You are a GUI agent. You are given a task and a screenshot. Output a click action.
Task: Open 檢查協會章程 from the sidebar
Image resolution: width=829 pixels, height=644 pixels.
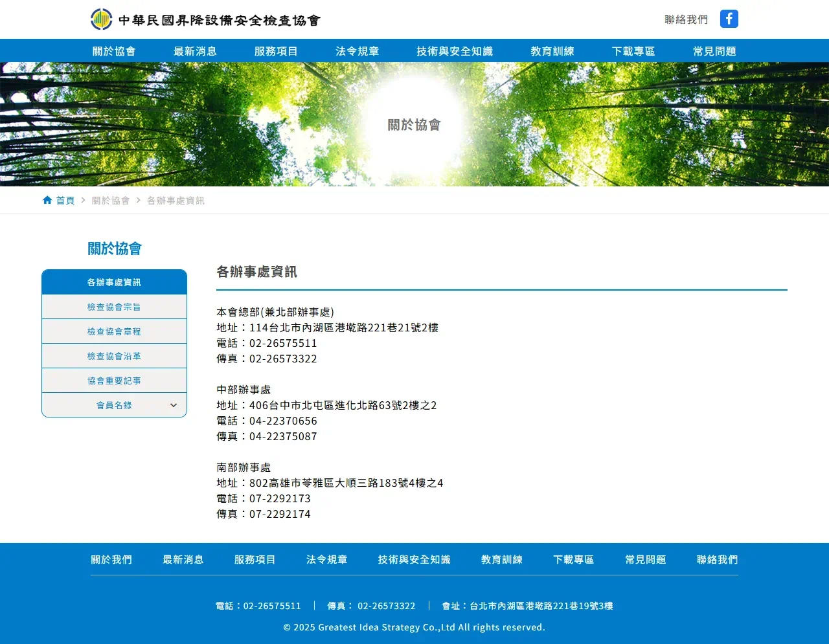[114, 331]
